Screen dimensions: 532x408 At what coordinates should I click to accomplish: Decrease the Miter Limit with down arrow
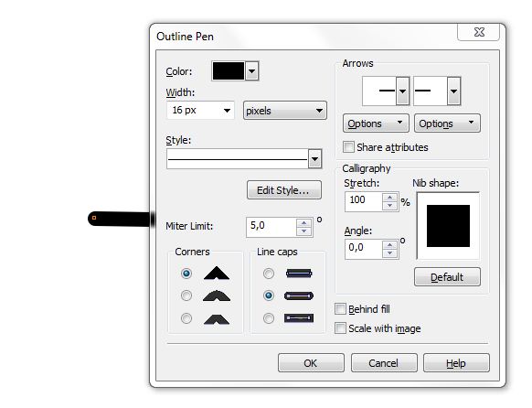(304, 231)
